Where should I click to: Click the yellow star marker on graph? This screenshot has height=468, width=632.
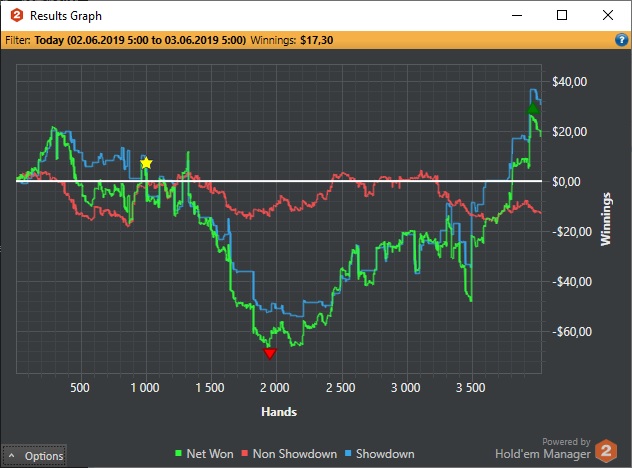[x=146, y=163]
